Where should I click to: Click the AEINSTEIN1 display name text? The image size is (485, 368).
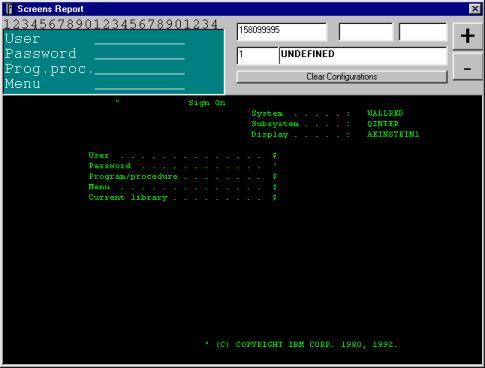393,134
